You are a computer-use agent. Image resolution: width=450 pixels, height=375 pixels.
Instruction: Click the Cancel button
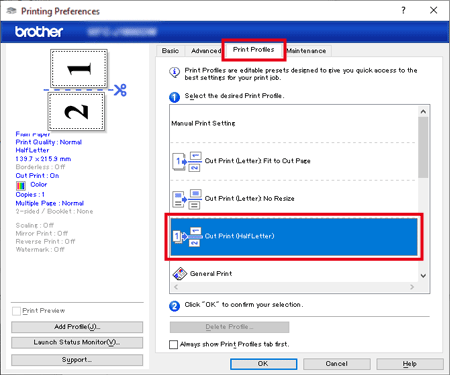337,364
